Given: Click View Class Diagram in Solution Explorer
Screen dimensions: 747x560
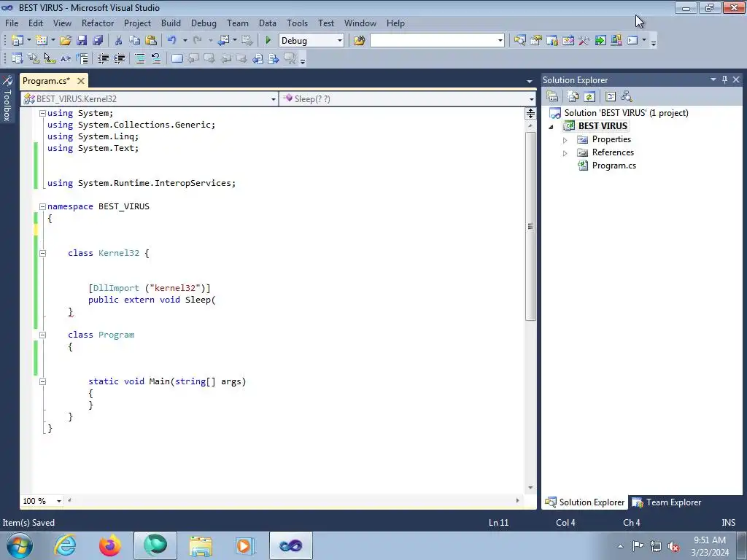Looking at the screenshot, I should 627,97.
